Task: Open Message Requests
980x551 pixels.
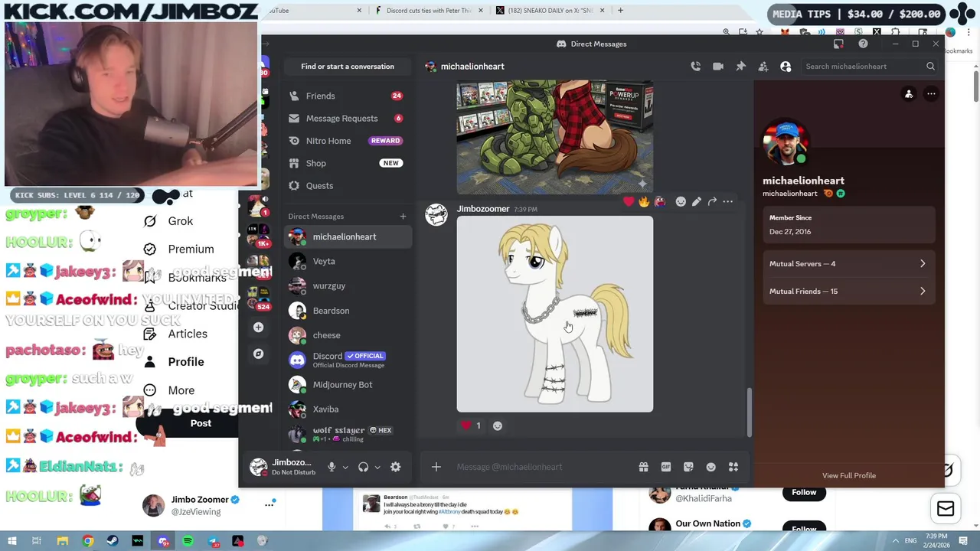Action: (x=347, y=118)
